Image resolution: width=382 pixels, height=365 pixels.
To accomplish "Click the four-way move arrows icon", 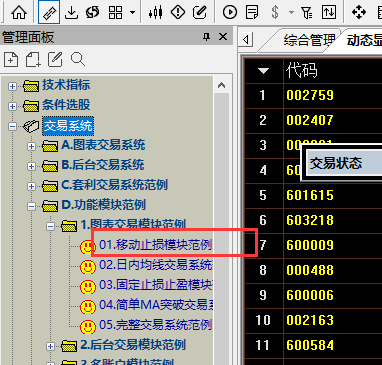I will click(x=359, y=12).
